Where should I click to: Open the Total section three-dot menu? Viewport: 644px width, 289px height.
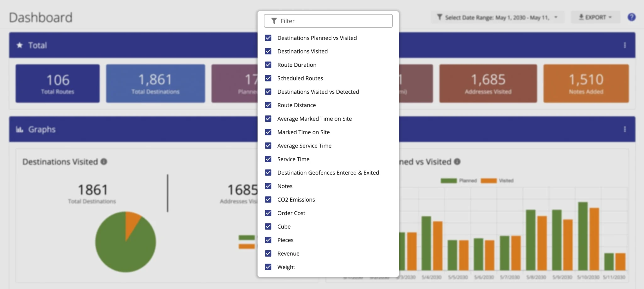625,45
